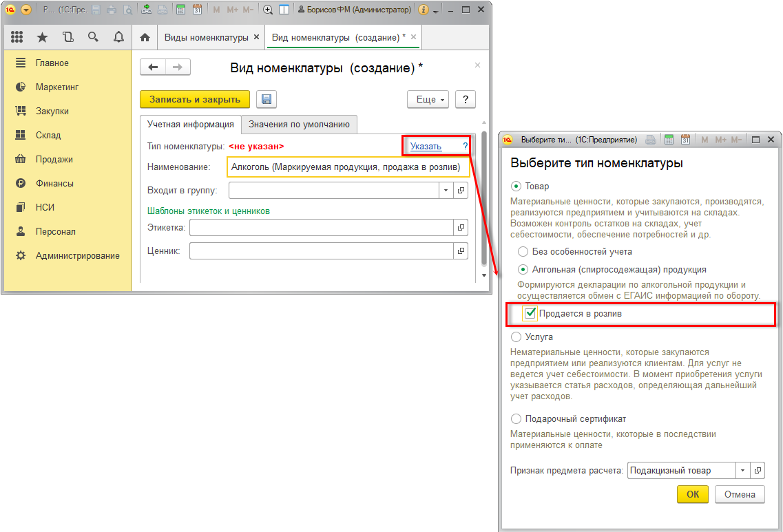Open Финансы section
This screenshot has height=532, width=783.
(x=67, y=183)
